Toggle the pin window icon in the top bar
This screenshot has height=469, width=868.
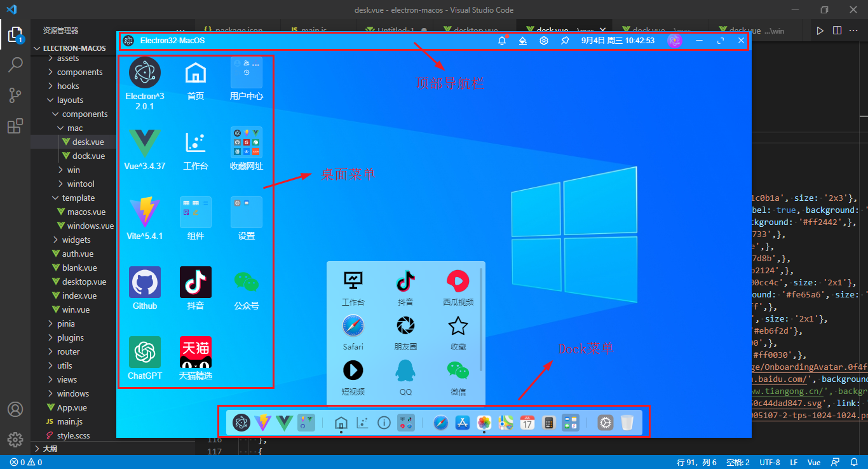[x=565, y=41]
